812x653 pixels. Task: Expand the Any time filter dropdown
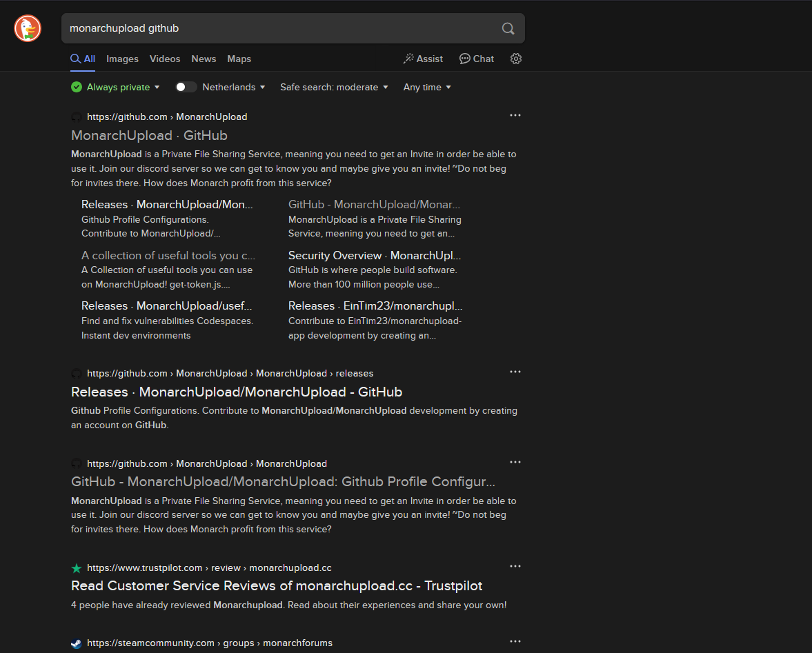tap(427, 87)
